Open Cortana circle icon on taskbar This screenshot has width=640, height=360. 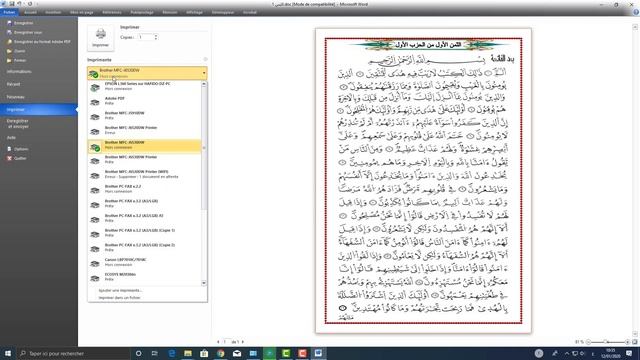[x=138, y=353]
